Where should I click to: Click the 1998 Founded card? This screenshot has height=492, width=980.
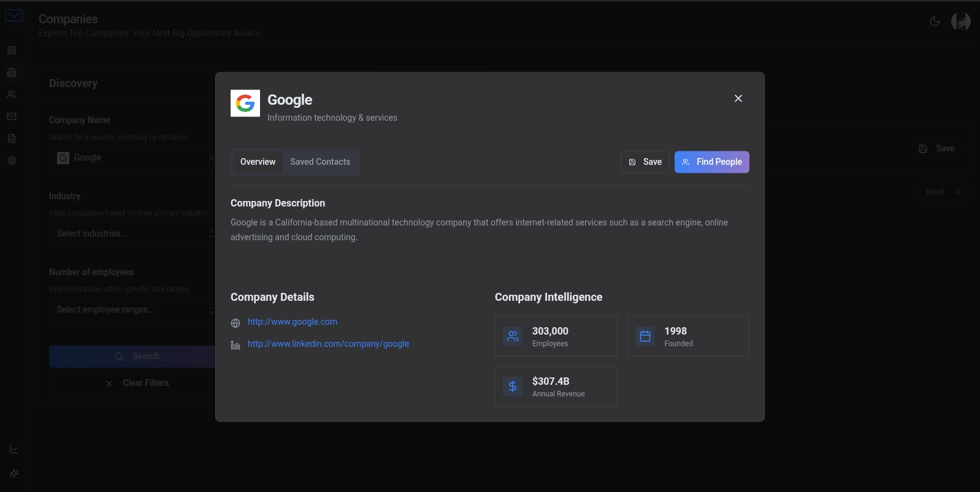688,336
